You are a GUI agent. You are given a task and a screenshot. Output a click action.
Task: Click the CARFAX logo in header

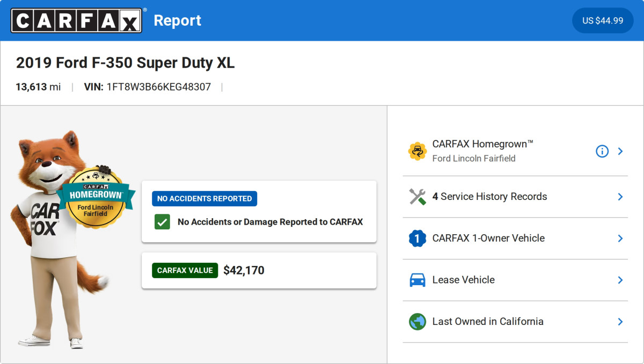tap(77, 20)
